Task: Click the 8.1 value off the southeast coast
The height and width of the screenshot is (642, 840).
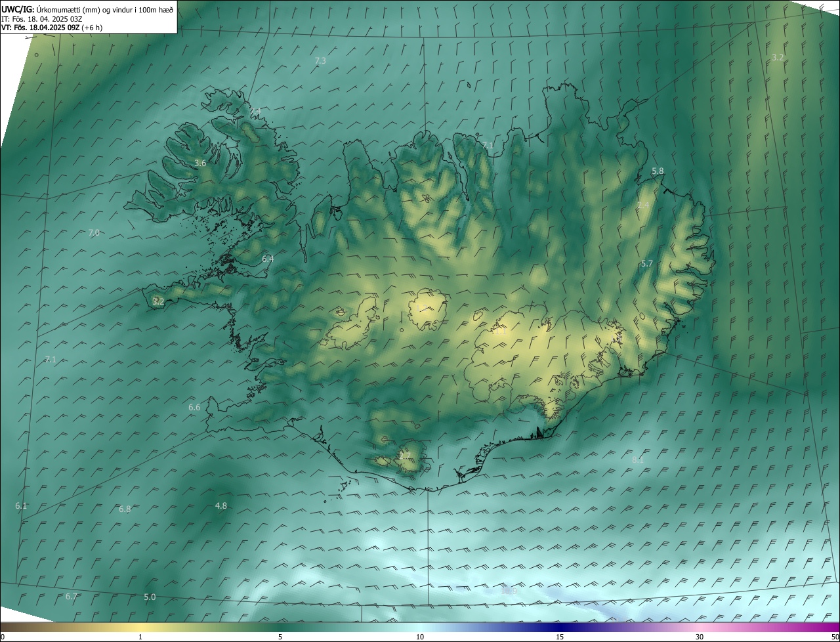Action: 638,460
